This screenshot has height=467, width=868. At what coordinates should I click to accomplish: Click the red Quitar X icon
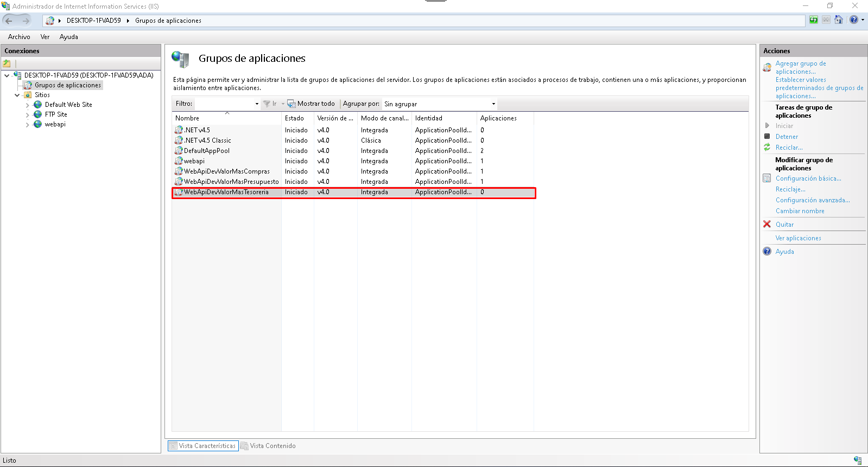click(767, 224)
